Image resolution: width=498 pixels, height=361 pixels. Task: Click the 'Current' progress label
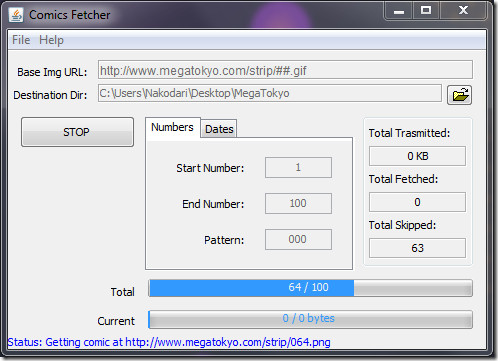click(116, 321)
